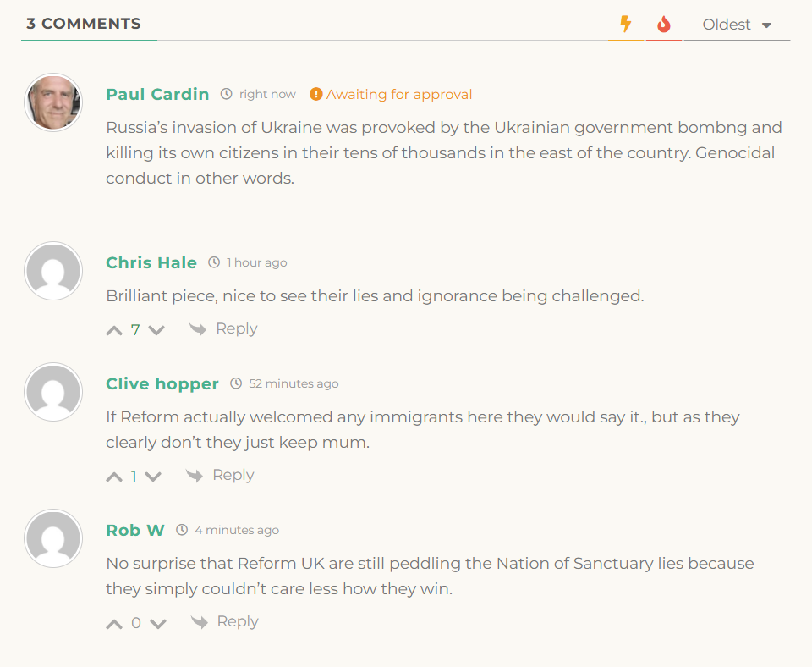
Task: Downvote Chris Hale's comment
Action: pos(156,330)
